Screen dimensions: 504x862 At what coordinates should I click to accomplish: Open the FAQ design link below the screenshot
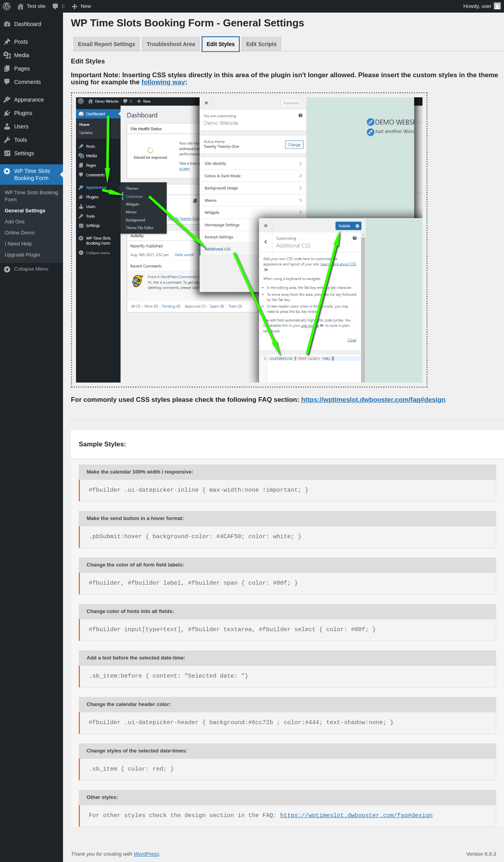coord(373,399)
